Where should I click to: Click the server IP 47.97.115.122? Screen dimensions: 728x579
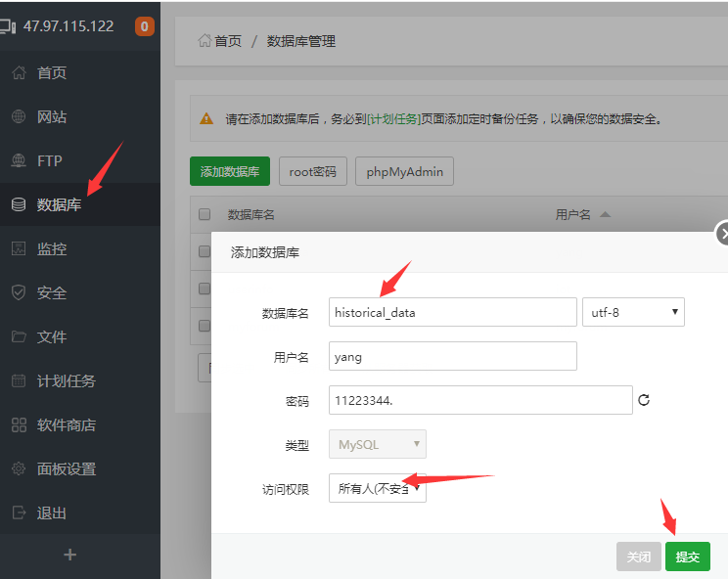click(x=68, y=26)
